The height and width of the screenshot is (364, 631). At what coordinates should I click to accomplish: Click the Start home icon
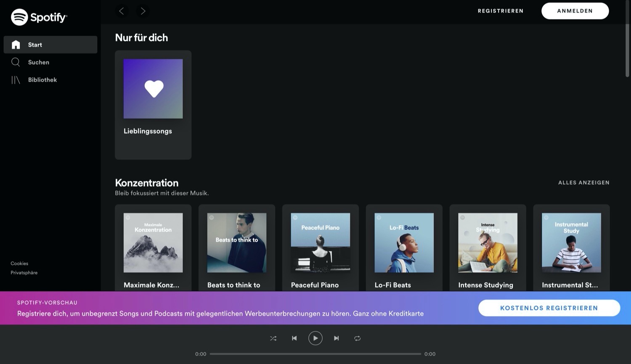16,45
